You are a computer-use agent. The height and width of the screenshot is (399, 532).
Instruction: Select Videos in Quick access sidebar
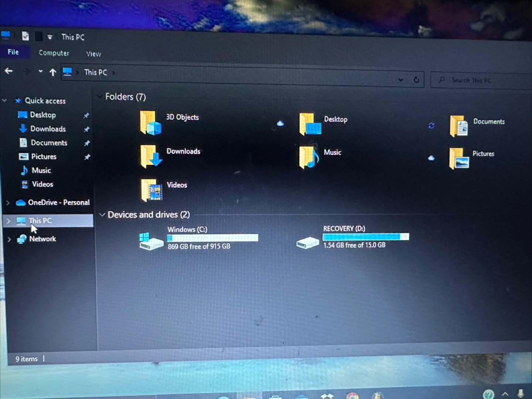pyautogui.click(x=42, y=184)
